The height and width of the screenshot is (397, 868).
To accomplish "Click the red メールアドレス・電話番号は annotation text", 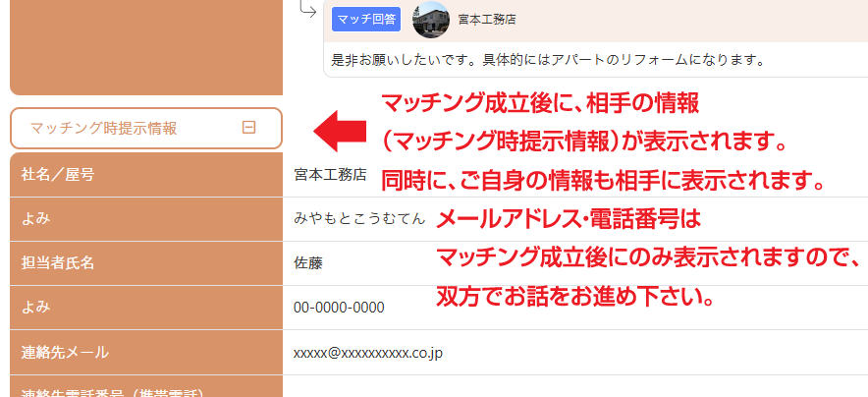I will click(570, 218).
